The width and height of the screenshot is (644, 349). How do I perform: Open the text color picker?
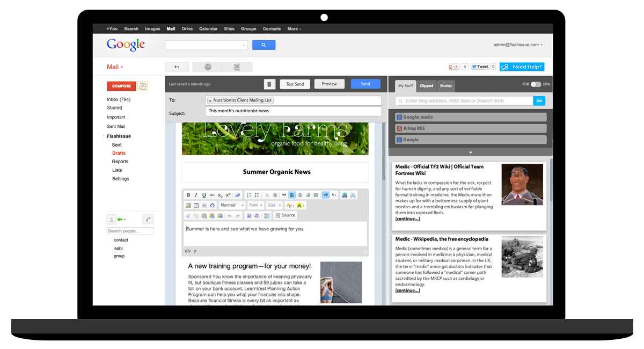(x=290, y=205)
